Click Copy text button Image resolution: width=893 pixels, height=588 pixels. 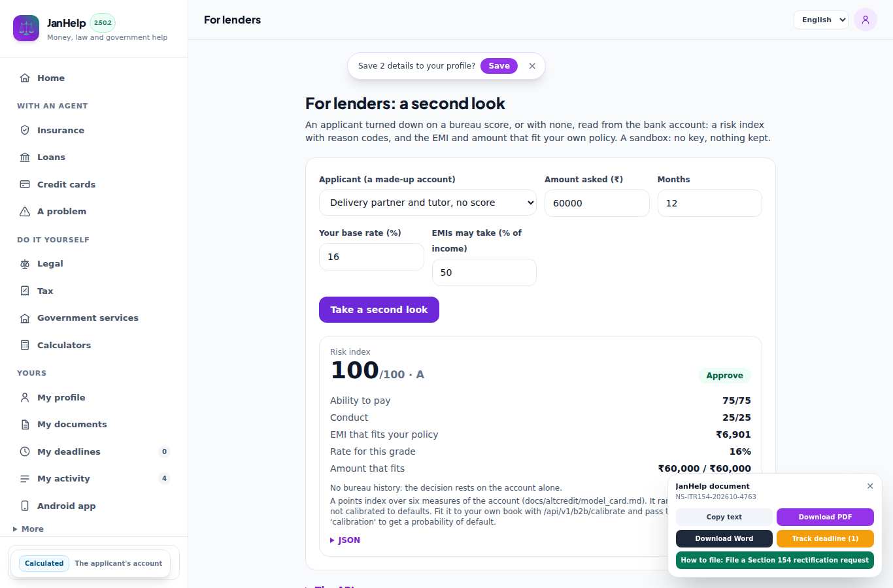coord(724,517)
